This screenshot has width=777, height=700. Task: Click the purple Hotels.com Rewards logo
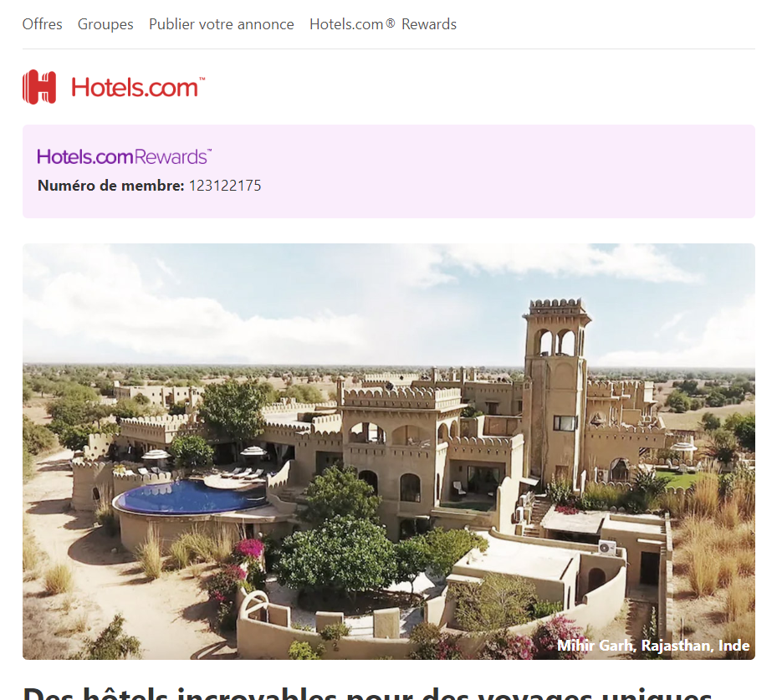click(125, 156)
